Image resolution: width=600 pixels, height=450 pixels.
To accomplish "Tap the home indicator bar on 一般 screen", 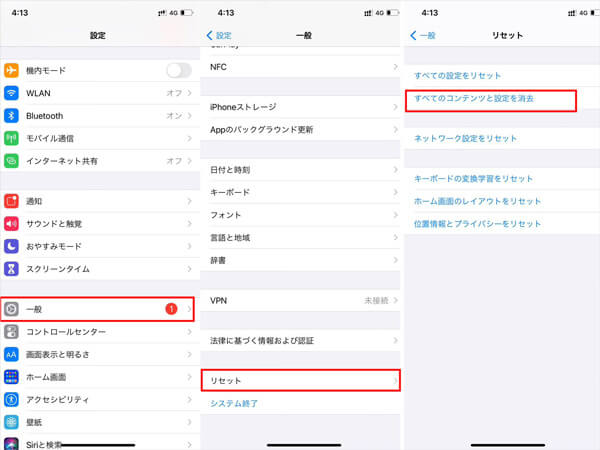I will [x=304, y=445].
